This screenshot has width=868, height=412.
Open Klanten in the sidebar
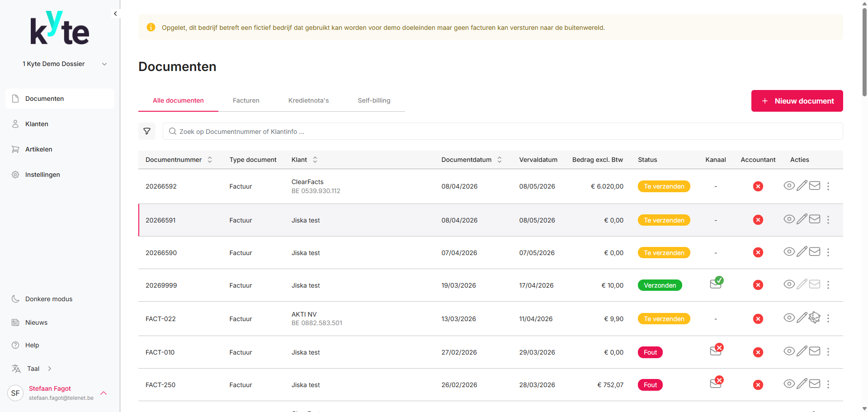click(37, 124)
